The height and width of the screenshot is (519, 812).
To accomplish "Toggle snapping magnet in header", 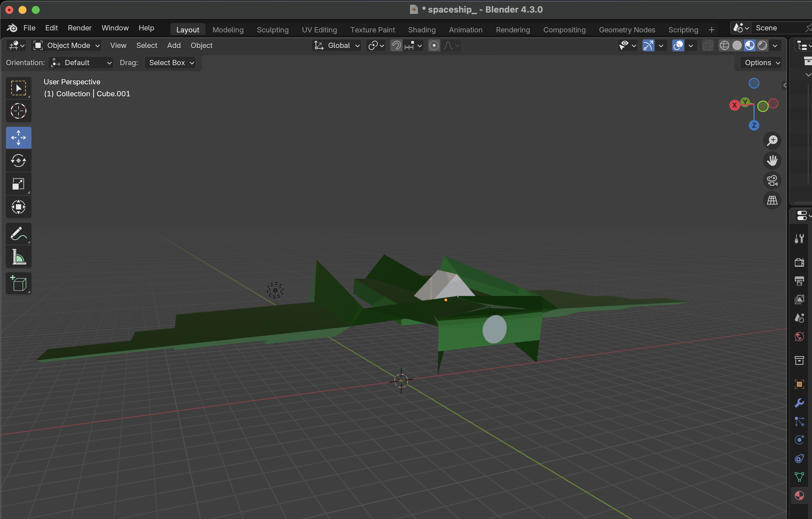I will tap(396, 45).
